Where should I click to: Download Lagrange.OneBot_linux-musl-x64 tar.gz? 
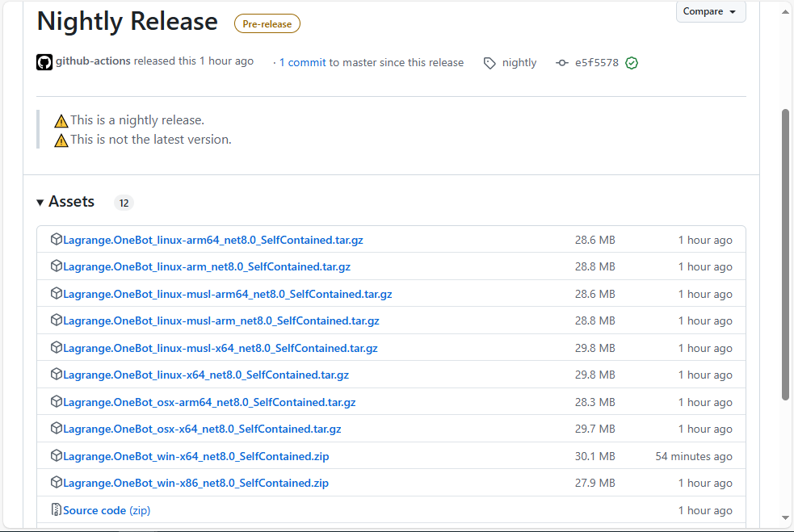click(220, 348)
